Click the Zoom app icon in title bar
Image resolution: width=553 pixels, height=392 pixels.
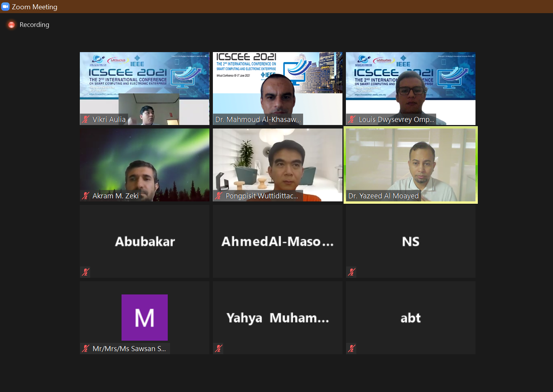click(x=5, y=7)
